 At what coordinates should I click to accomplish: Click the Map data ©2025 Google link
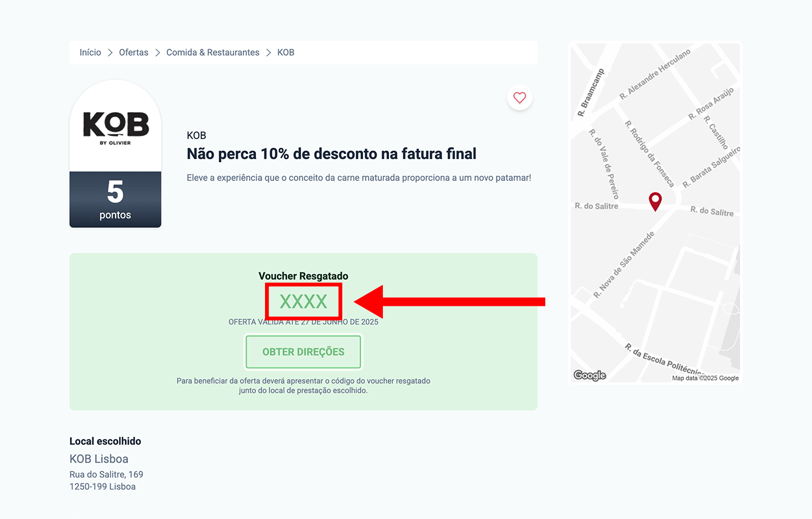705,378
